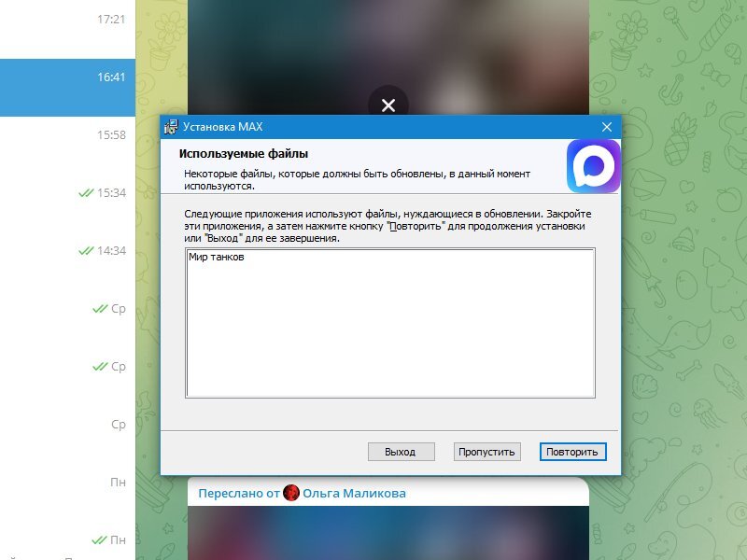Open the chat timestamped 17:21
The width and height of the screenshot is (747, 560).
coord(67,19)
